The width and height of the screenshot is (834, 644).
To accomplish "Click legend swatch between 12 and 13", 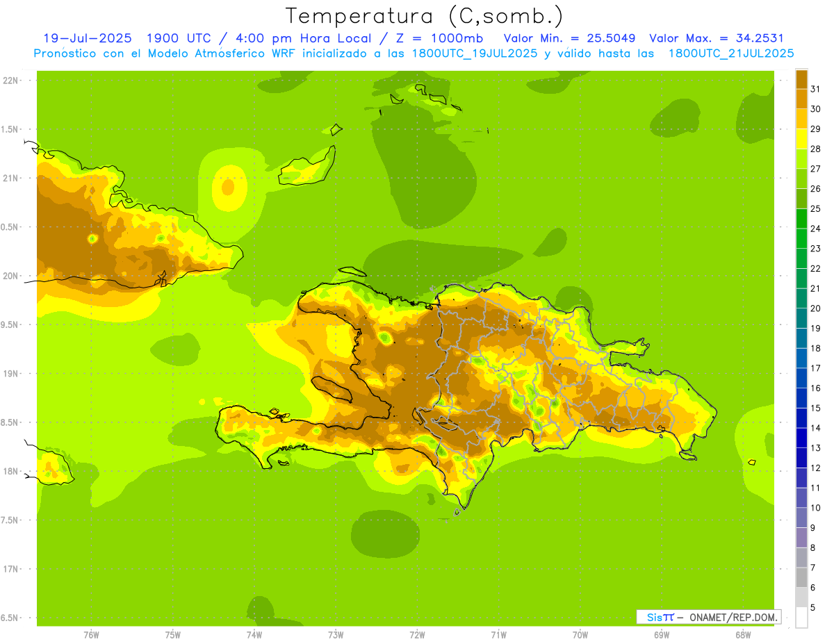I will 801,458.
